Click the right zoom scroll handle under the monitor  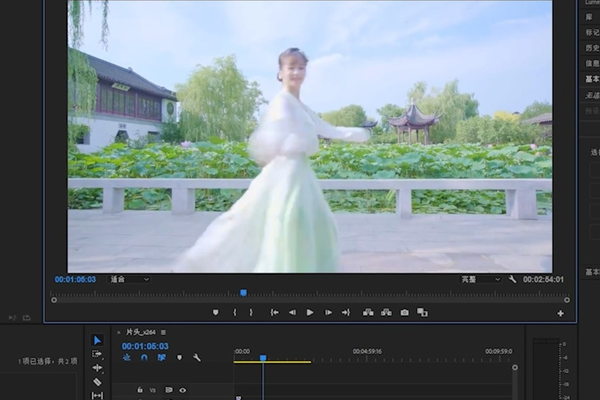(567, 300)
